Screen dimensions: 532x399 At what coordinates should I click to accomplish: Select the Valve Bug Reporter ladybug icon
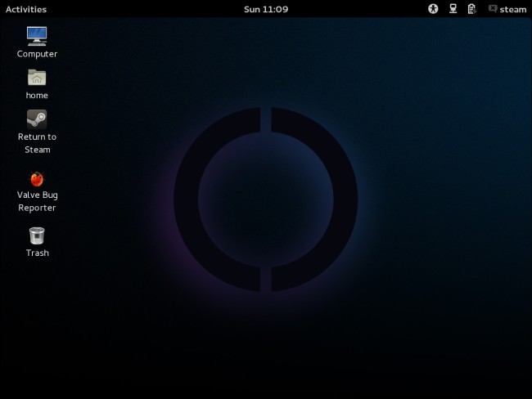pos(37,179)
